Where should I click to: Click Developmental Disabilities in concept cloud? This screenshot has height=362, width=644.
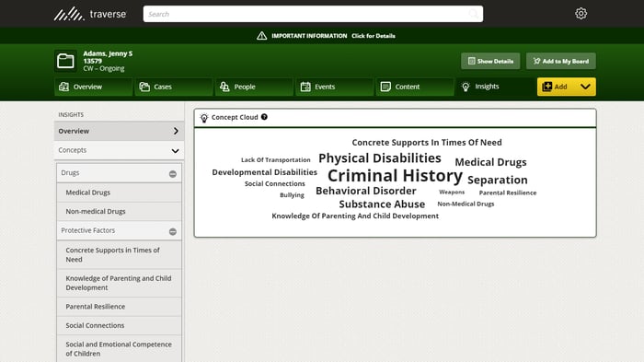pyautogui.click(x=265, y=172)
